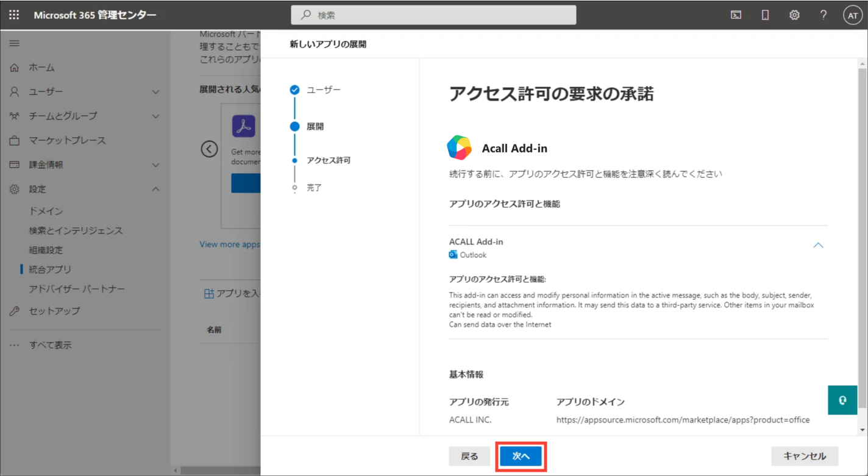This screenshot has height=476, width=868.
Task: Open the app launcher waffle icon
Action: pos(14,15)
